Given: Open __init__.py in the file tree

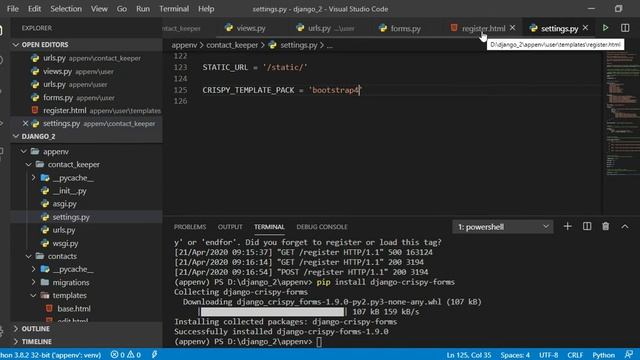Looking at the screenshot, I should tap(69, 191).
